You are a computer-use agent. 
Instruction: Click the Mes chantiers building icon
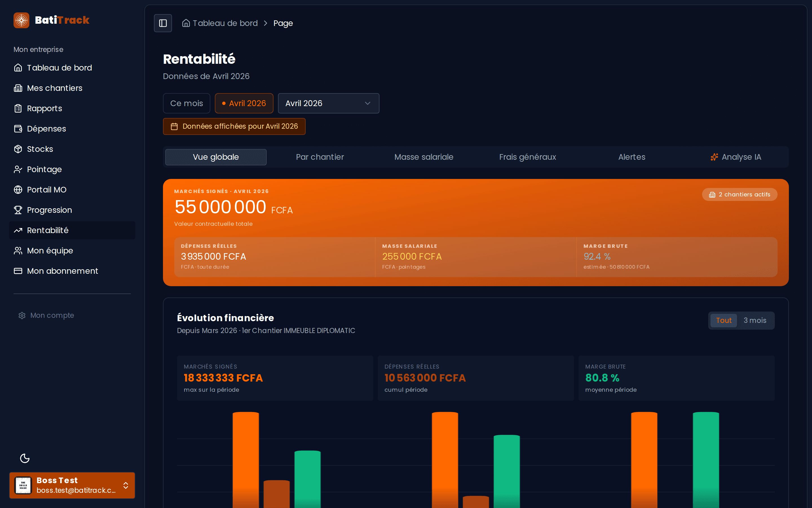pos(18,88)
